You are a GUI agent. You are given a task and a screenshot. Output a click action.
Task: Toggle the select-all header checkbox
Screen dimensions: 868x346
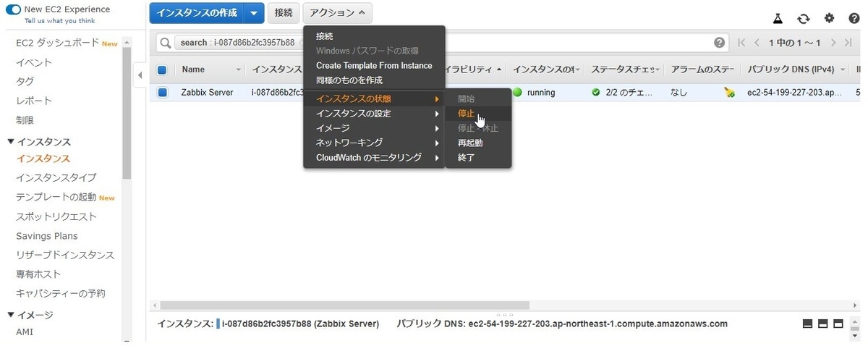coord(162,70)
